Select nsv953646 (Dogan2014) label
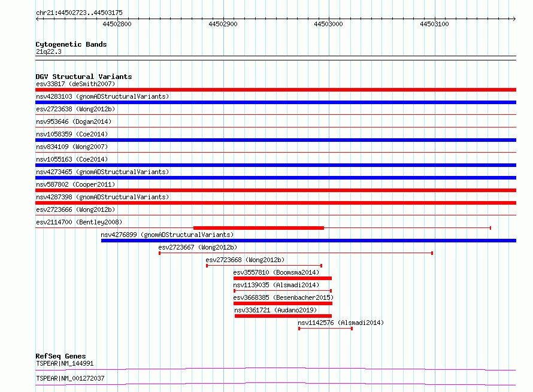Viewport: 533px width, 392px height. [74, 121]
